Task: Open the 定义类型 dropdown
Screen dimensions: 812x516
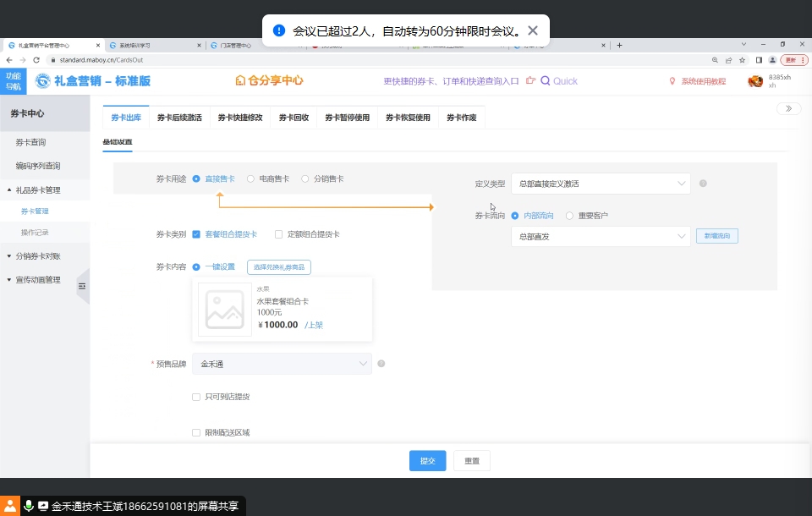Action: pos(601,184)
